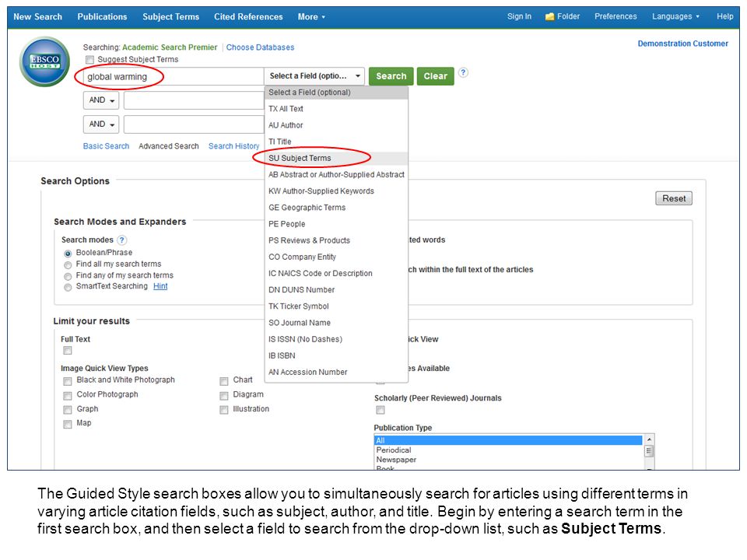This screenshot has height=560, width=747.
Task: Choose AU Author field
Action: point(336,125)
